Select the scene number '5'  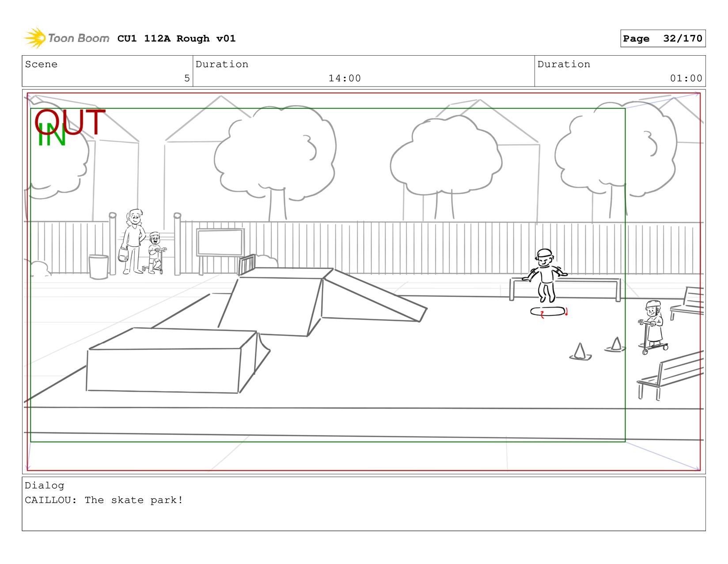point(187,78)
